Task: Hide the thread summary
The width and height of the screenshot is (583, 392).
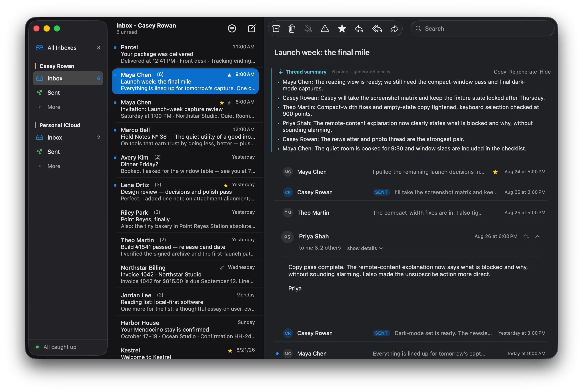Action: [x=545, y=72]
